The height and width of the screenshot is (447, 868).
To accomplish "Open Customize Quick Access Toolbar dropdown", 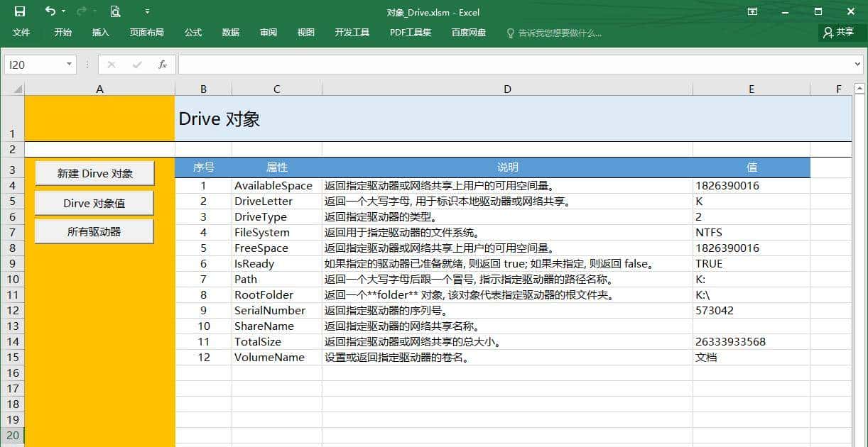I will [x=147, y=12].
